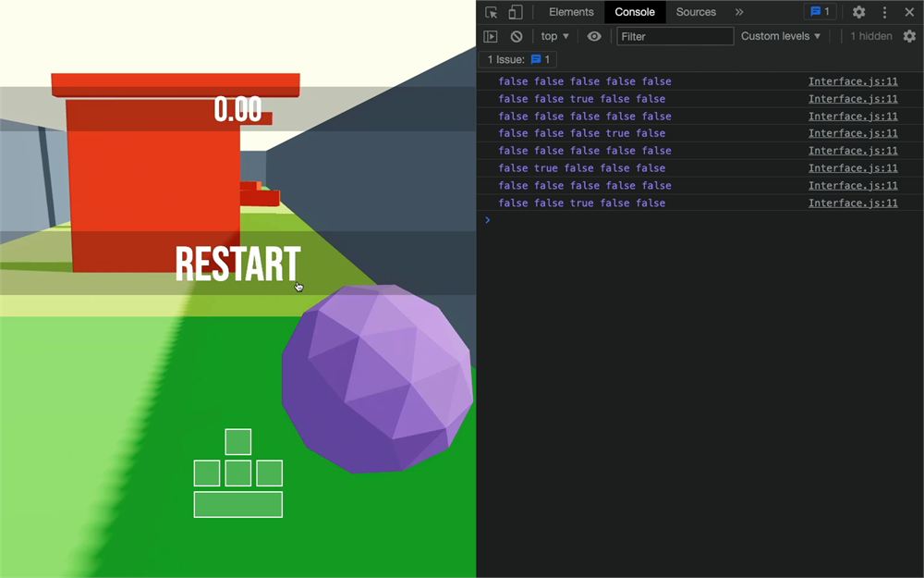Viewport: 924px width, 578px height.
Task: Open the top context dropdown
Action: [554, 36]
